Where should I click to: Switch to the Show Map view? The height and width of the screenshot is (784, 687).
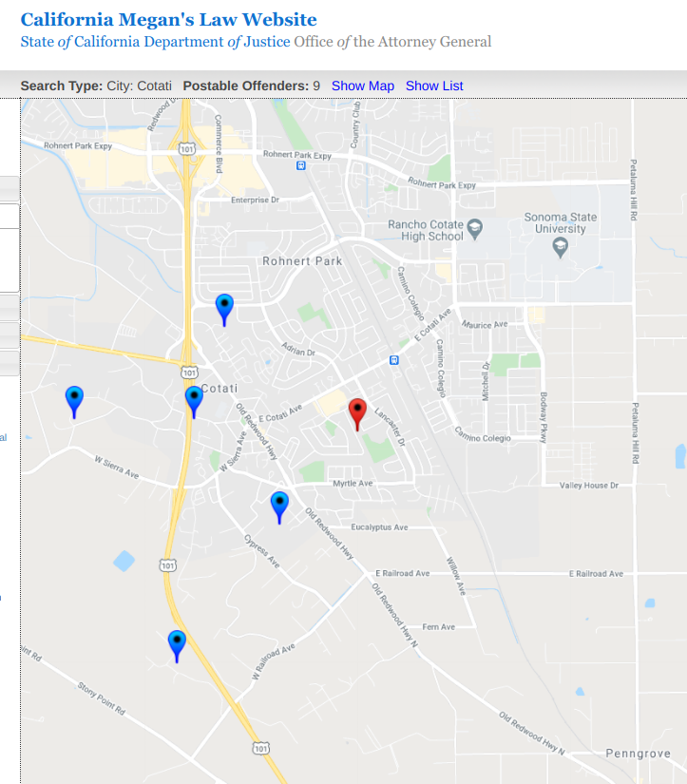pyautogui.click(x=362, y=86)
